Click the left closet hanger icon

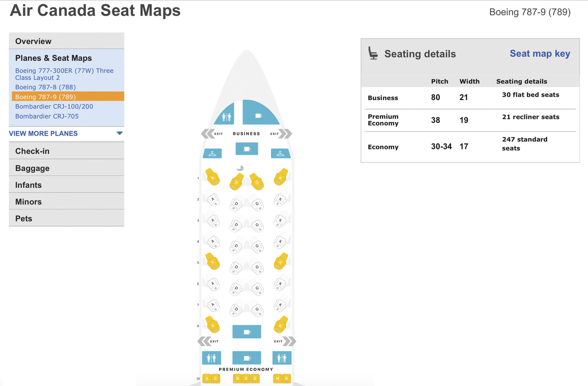212,153
